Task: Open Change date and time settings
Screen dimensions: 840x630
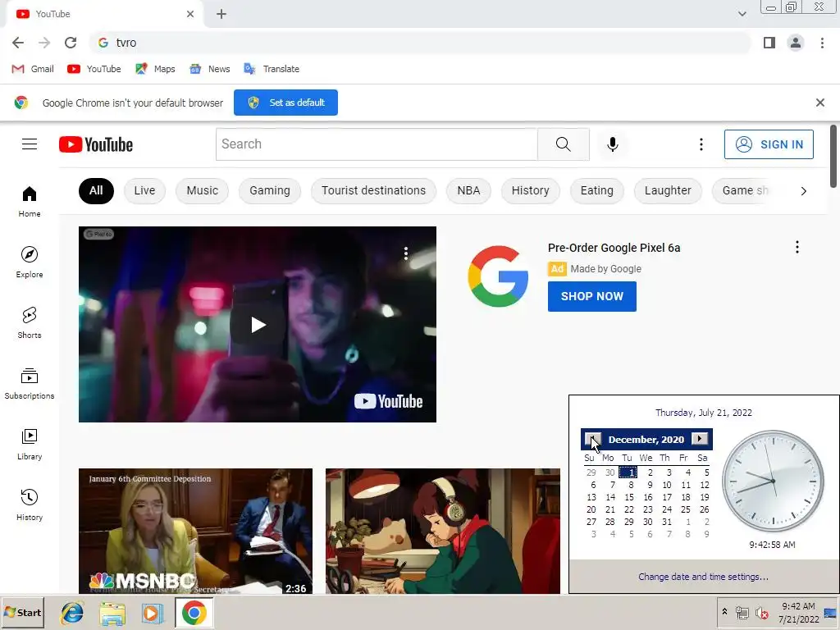Action: coord(703,577)
